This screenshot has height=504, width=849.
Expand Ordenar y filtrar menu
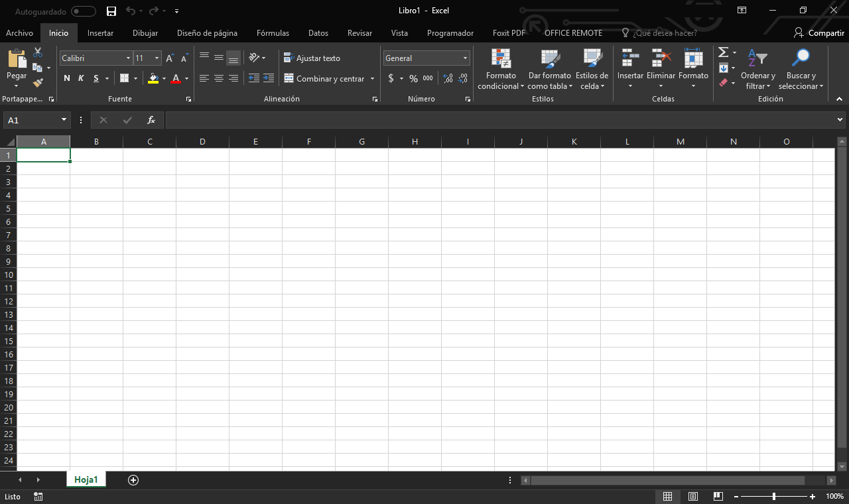[x=758, y=70]
